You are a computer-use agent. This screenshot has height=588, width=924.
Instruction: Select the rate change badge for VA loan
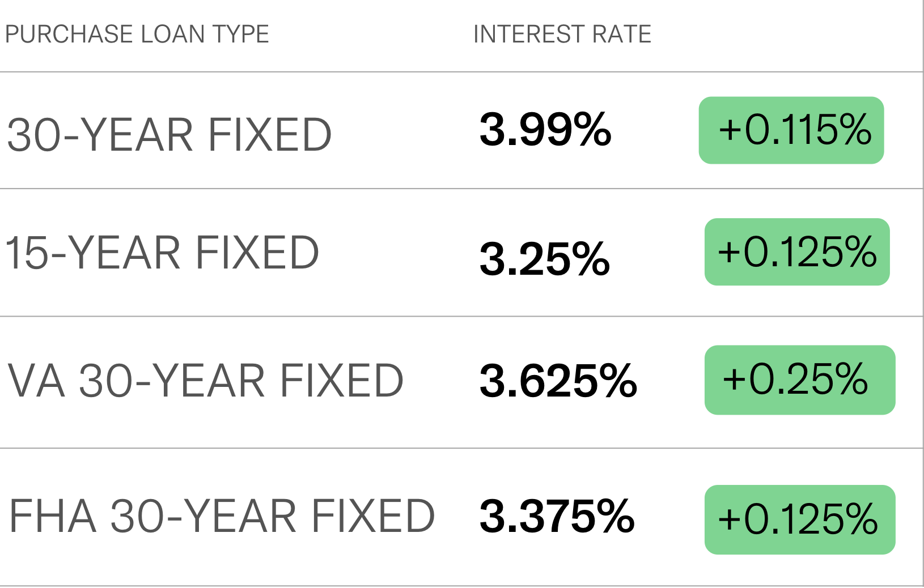(x=800, y=380)
